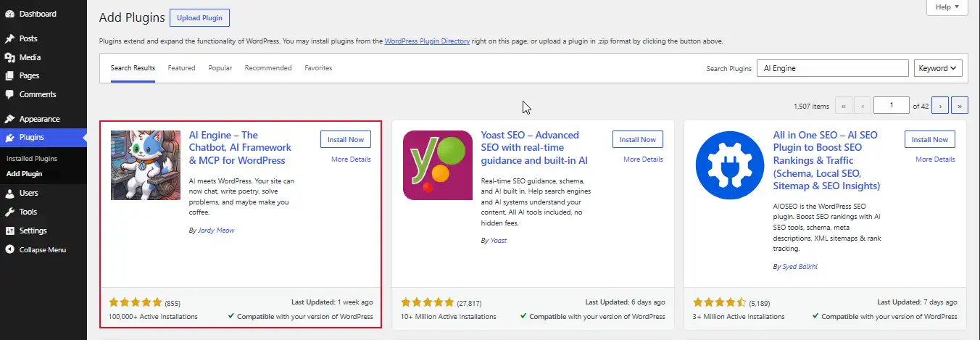Image resolution: width=980 pixels, height=340 pixels.
Task: Click the "1,507 items" count text
Action: pos(811,106)
